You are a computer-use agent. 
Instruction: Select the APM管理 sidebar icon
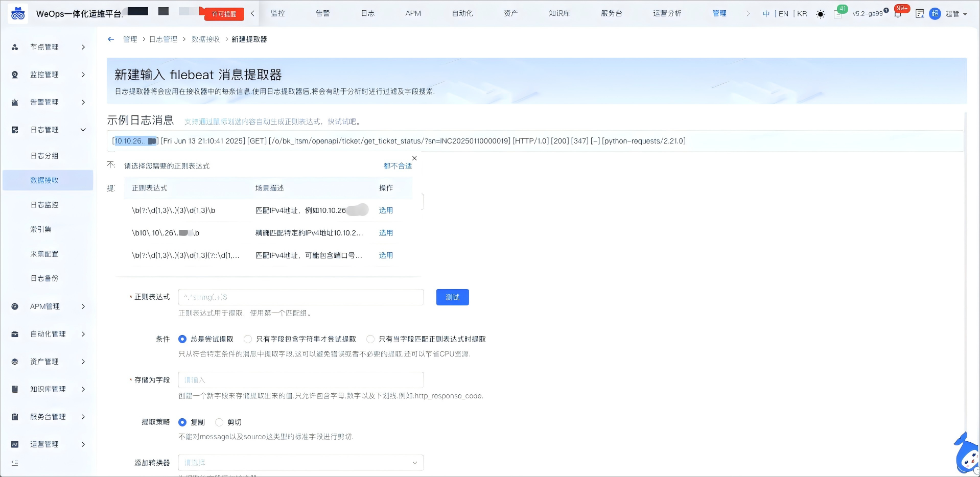(14, 306)
